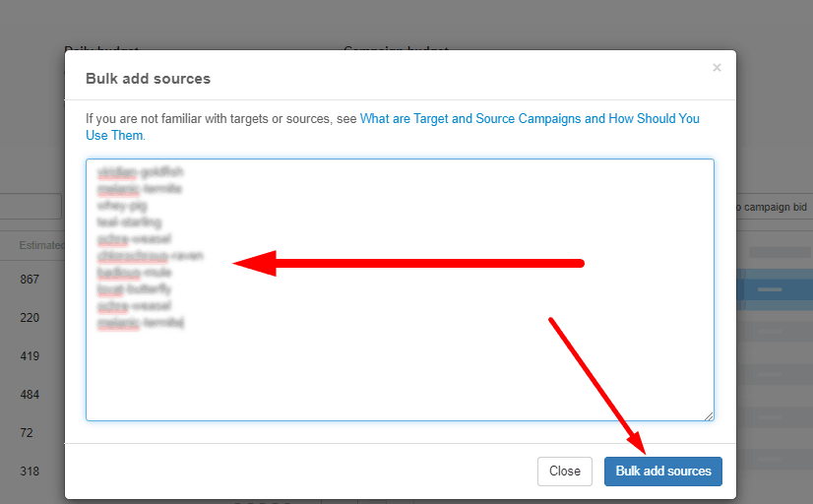The image size is (813, 504).
Task: Grab the textarea resize handle corner
Action: (709, 415)
